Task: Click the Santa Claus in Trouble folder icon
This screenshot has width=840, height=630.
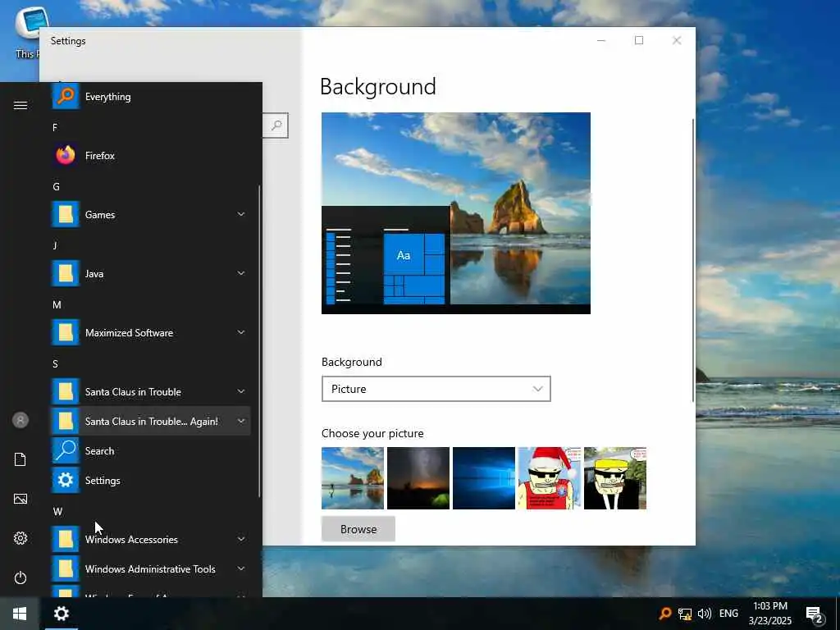Action: (x=66, y=391)
